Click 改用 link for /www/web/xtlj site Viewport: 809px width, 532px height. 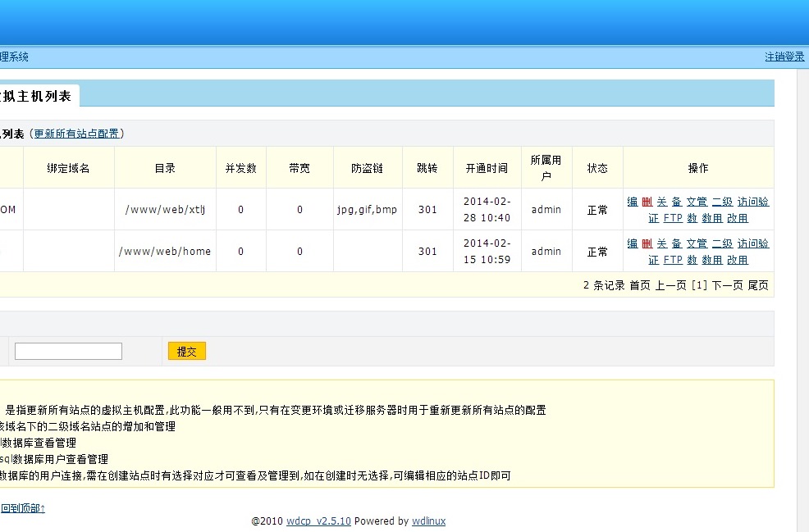737,218
